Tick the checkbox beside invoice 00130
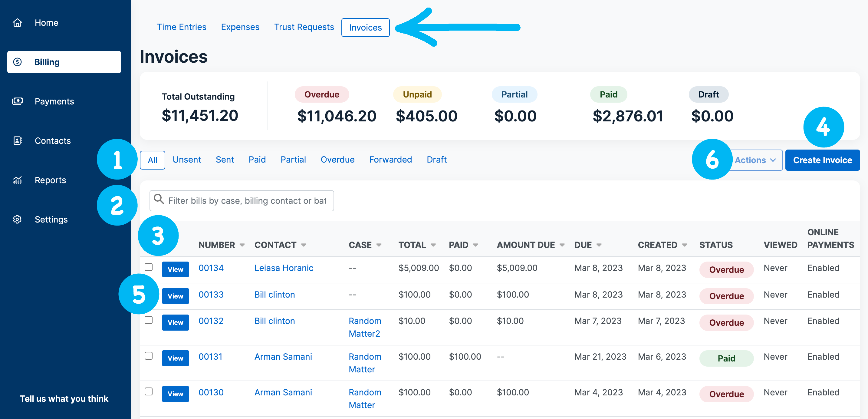 tap(149, 391)
